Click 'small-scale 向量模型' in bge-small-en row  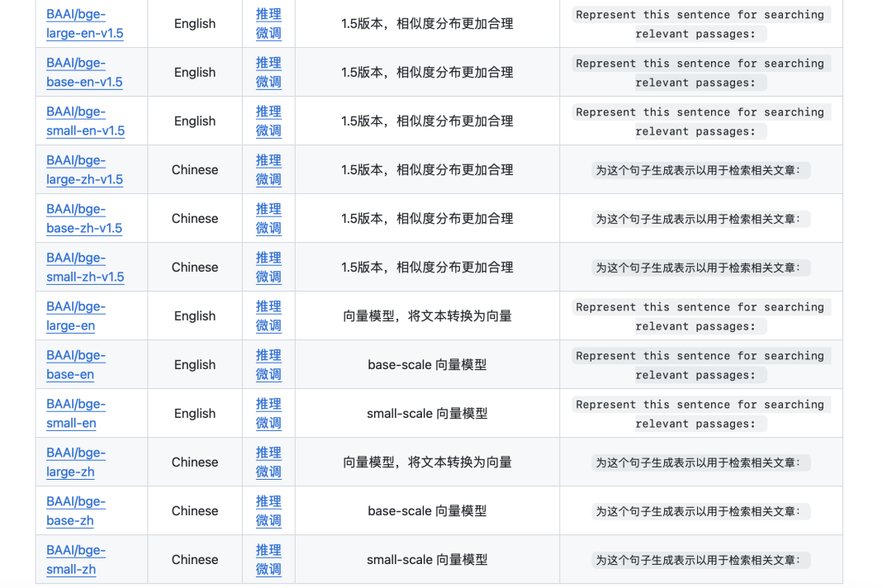(427, 414)
